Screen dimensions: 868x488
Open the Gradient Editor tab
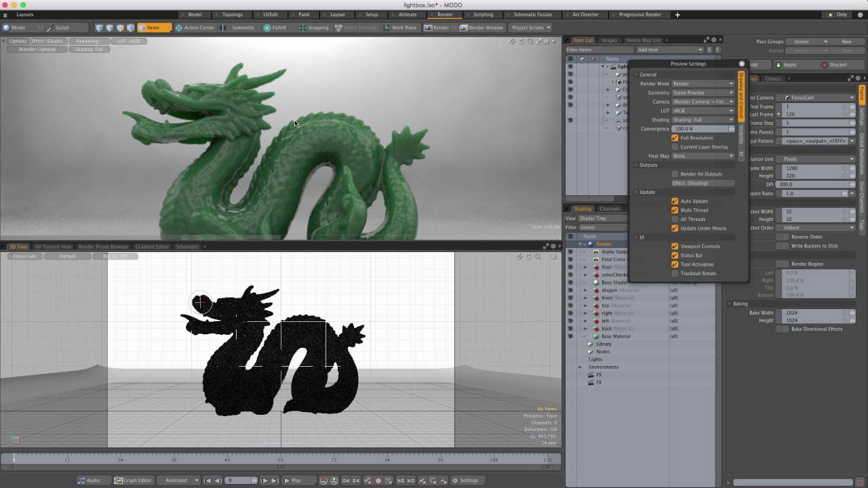pyautogui.click(x=152, y=247)
